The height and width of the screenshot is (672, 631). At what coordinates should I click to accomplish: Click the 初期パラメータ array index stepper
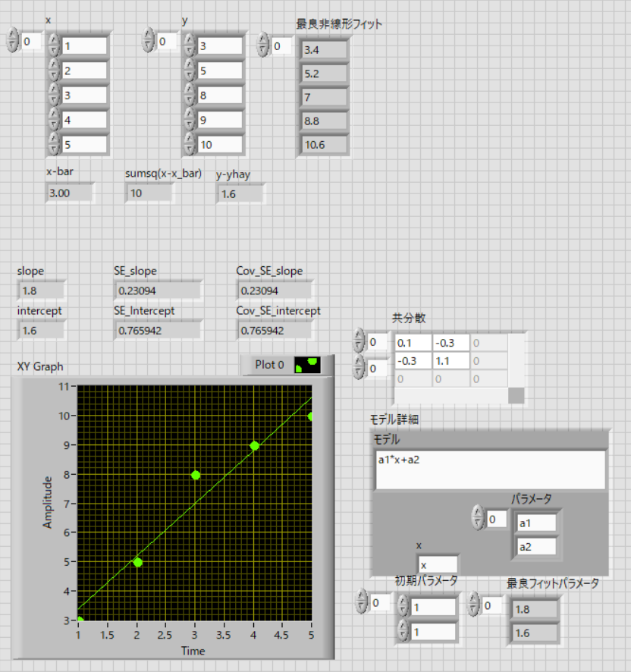[362, 603]
